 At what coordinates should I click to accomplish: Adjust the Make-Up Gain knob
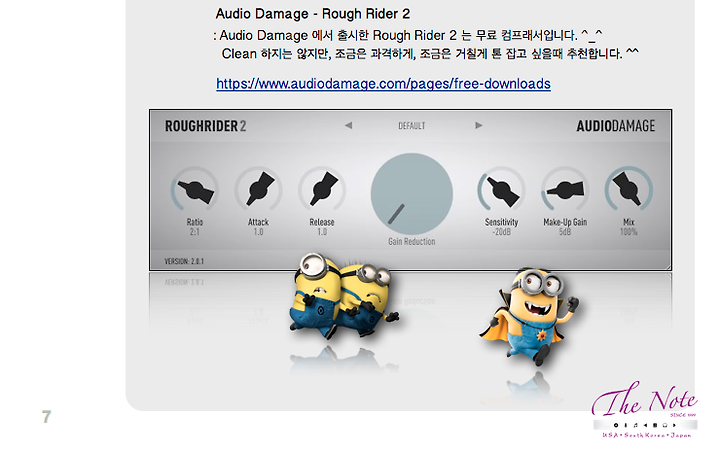click(565, 189)
